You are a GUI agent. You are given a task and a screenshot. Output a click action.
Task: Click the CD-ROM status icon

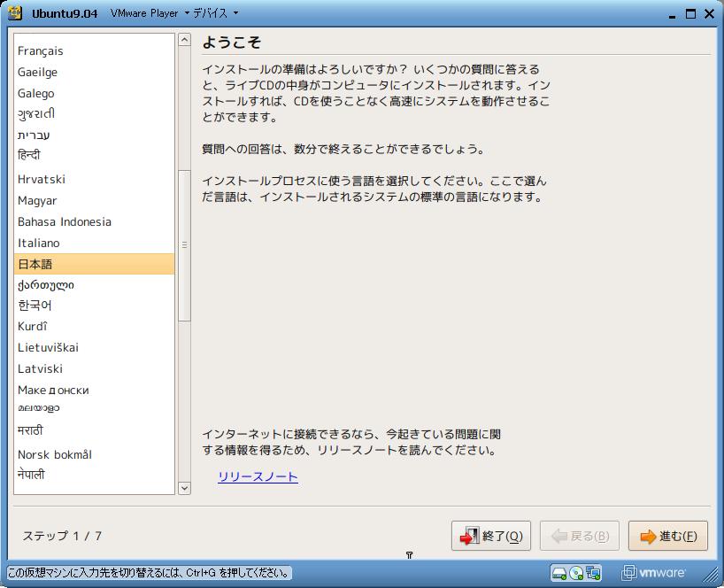(x=576, y=573)
